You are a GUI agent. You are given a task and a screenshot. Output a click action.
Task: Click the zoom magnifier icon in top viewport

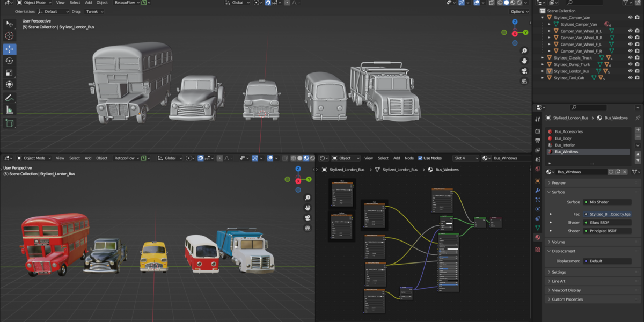524,50
